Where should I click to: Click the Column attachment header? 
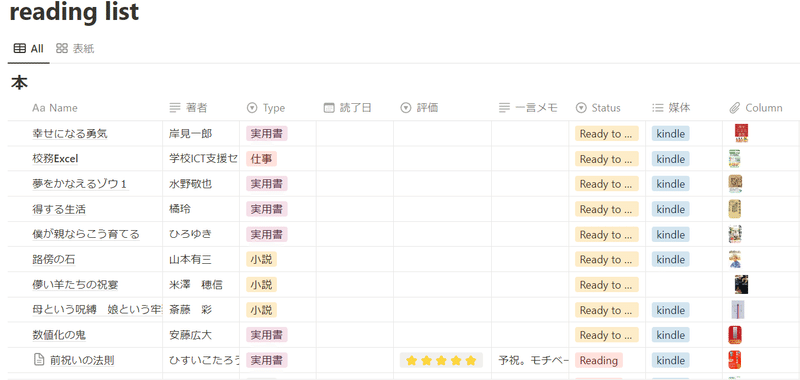(x=756, y=108)
